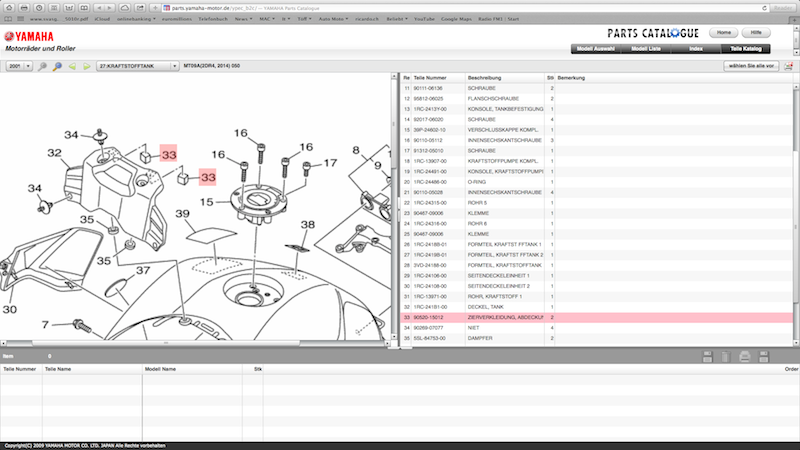800x450 pixels.
Task: Go to previous diagram with left arrow
Action: pyautogui.click(x=72, y=66)
